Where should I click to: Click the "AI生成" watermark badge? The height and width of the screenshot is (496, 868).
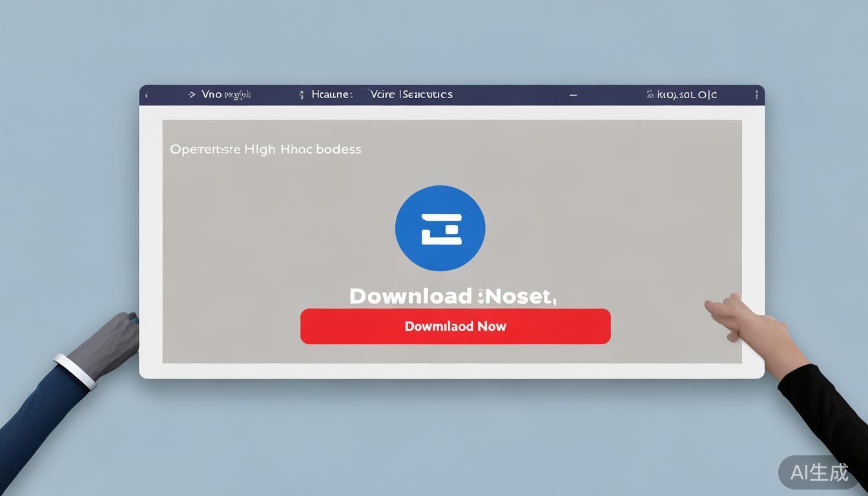tap(820, 472)
